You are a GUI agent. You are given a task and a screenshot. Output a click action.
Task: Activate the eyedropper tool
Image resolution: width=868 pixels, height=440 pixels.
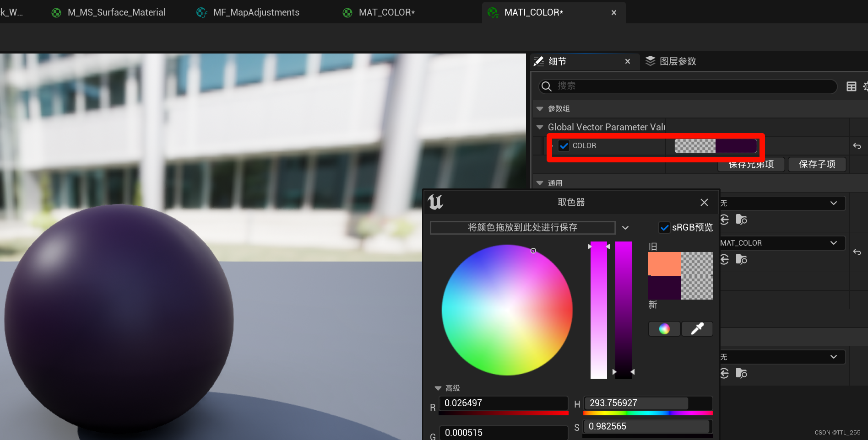click(x=697, y=329)
